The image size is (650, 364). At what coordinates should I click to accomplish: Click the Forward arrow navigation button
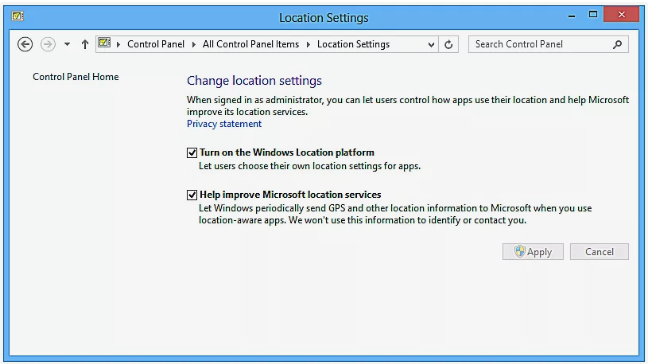pos(48,44)
